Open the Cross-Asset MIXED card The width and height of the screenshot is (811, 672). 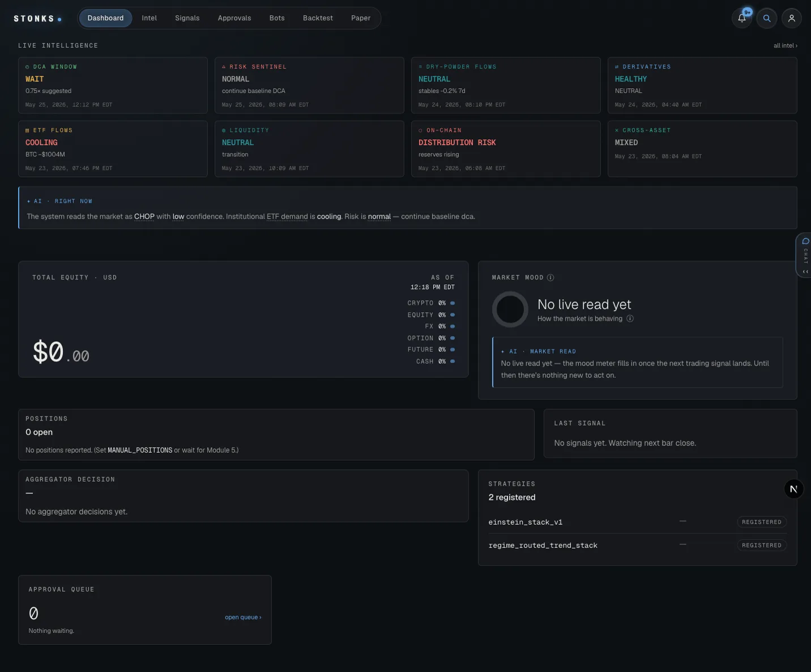(702, 148)
